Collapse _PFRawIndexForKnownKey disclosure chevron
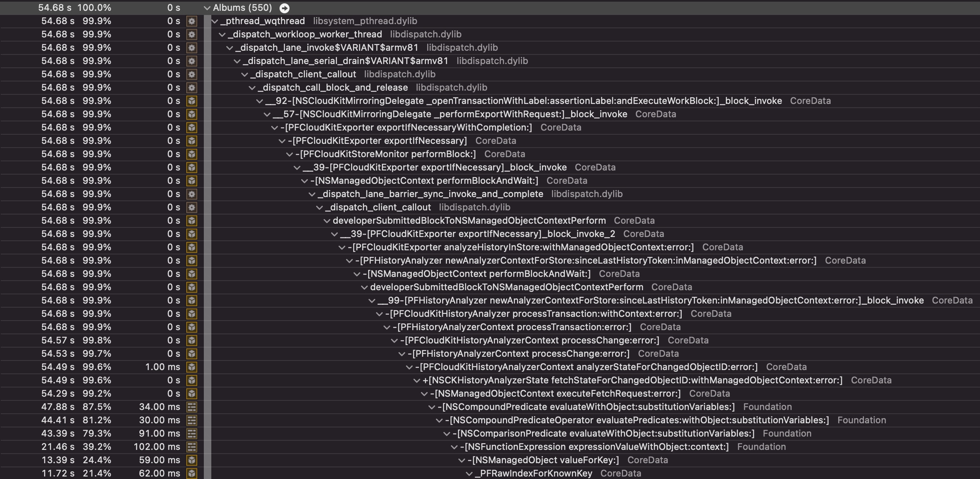Screen dimensions: 980x479 pos(469,474)
